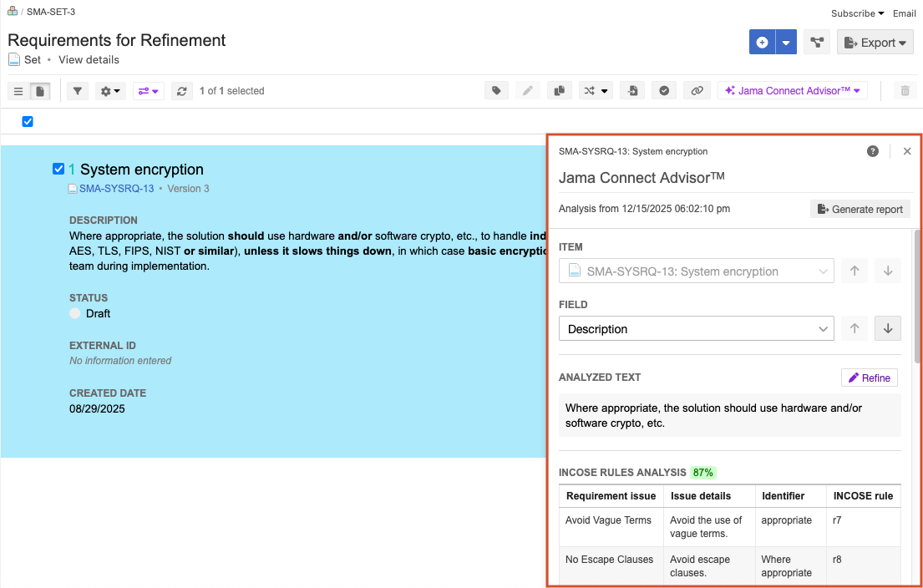Open the Jama Connect Advisor dropdown

[792, 91]
